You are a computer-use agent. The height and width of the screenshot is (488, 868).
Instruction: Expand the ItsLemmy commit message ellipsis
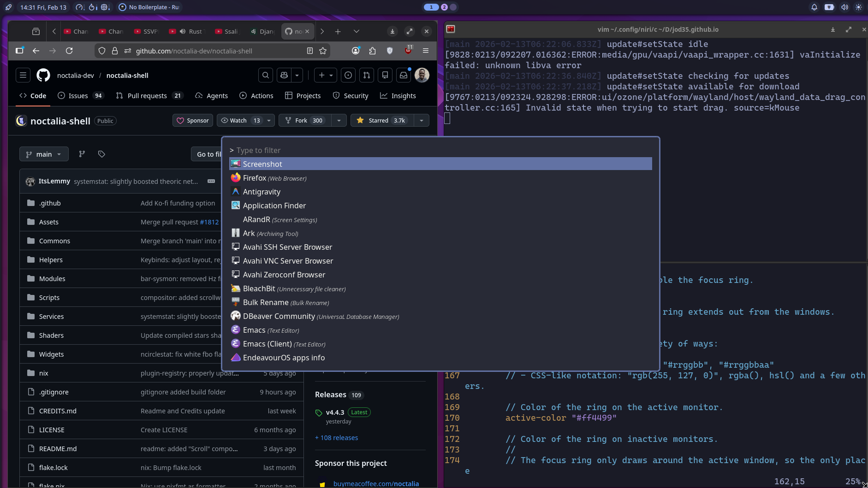211,181
